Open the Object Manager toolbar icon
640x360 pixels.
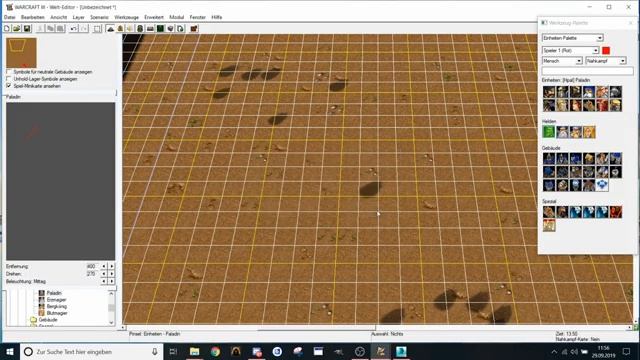coord(171,29)
